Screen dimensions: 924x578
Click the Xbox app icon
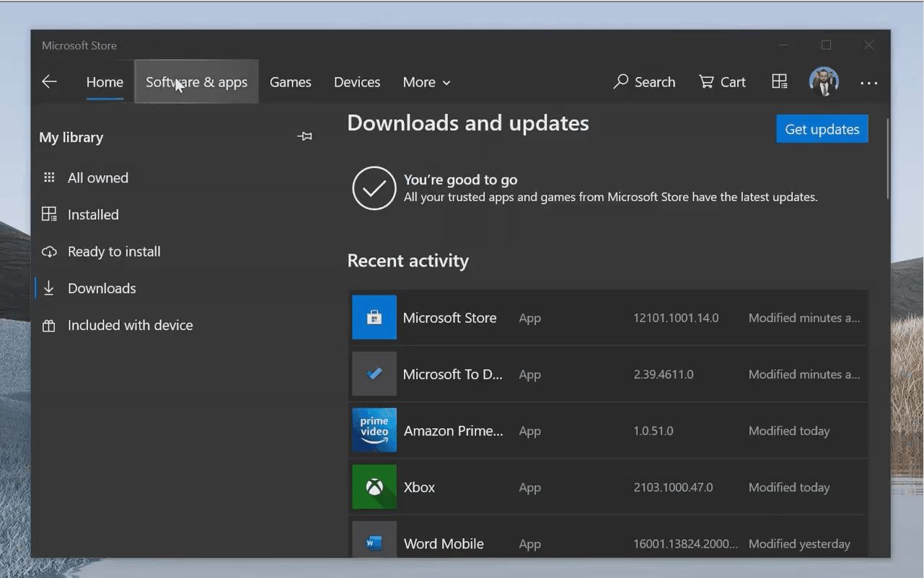374,486
